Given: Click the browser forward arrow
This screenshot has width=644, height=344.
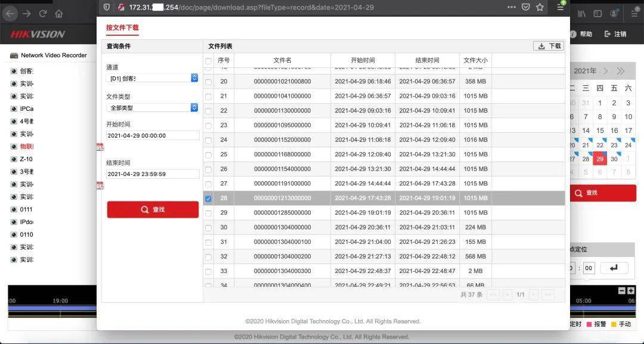Looking at the screenshot, I should coord(27,14).
